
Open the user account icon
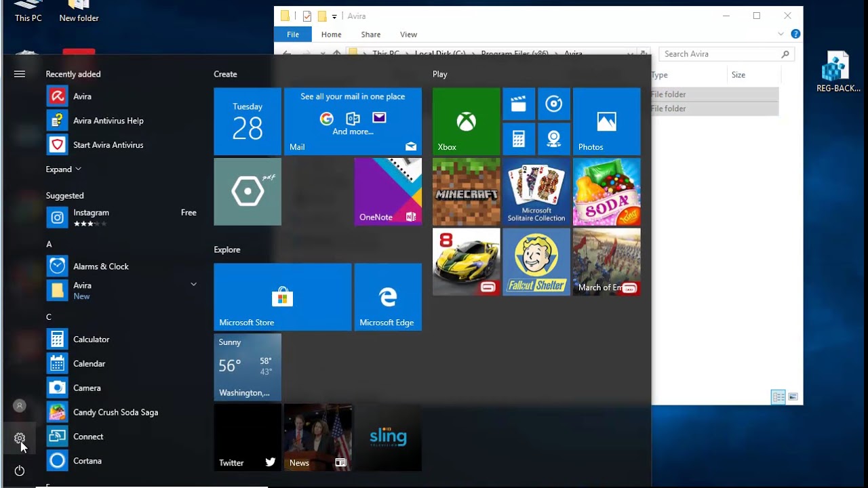click(x=20, y=405)
